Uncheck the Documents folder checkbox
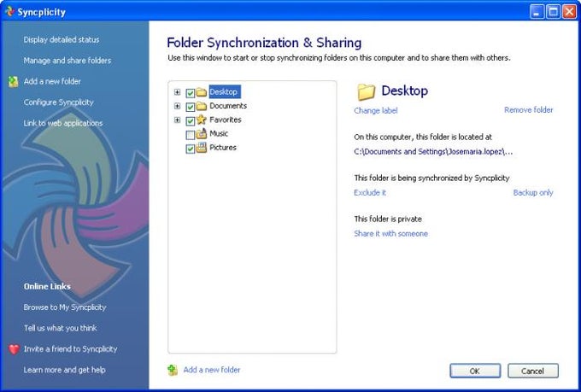581x392 pixels. coord(190,107)
